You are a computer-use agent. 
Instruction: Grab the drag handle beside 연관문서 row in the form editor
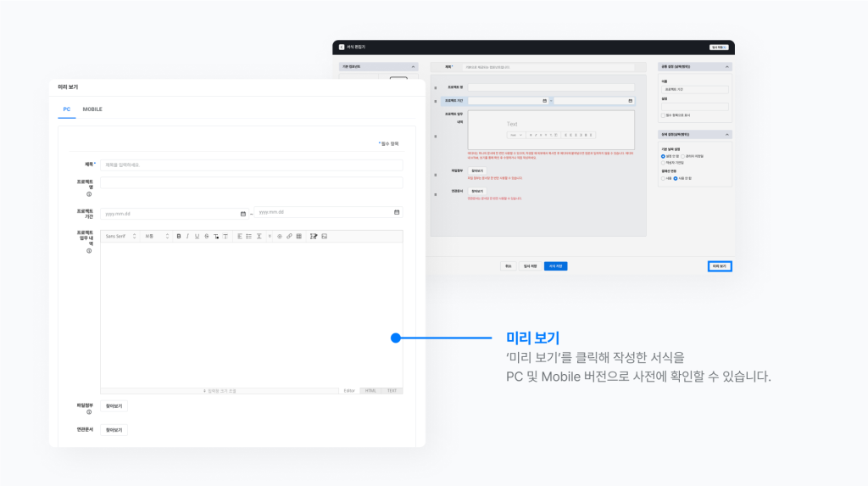point(436,194)
